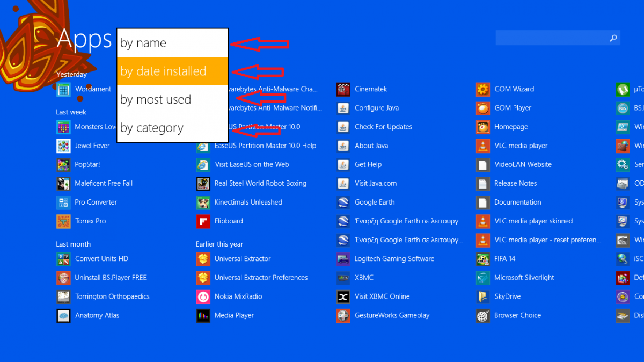Screen dimensions: 644x362
Task: Click Visit XBMC Online
Action: [373, 296]
